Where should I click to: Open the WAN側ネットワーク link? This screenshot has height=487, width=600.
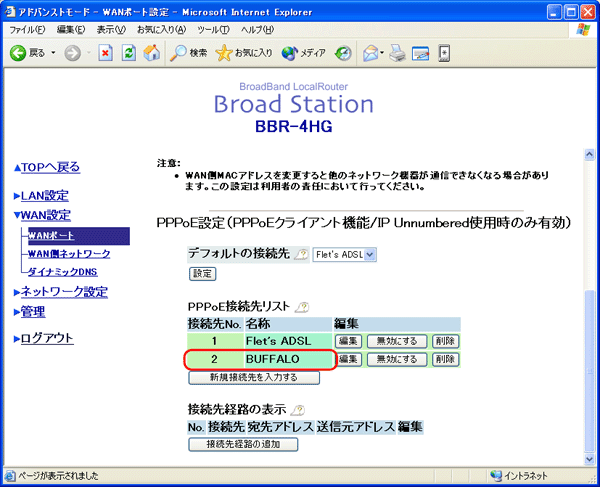coord(69,254)
